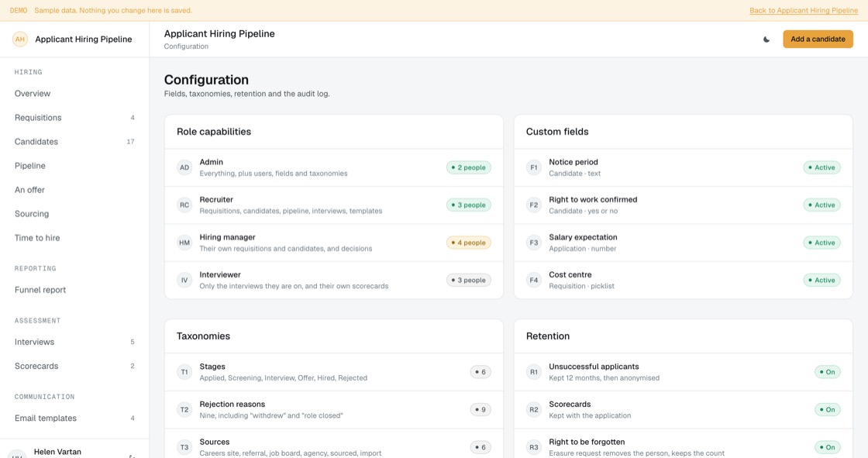Click the RC avatar in the Recruiter row
This screenshot has width=868, height=458.
[x=184, y=205]
